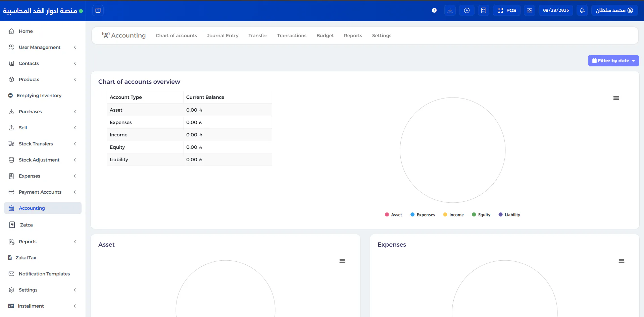The width and height of the screenshot is (644, 317).
Task: Click the Purchases download-arrow icon
Action: pos(11,112)
